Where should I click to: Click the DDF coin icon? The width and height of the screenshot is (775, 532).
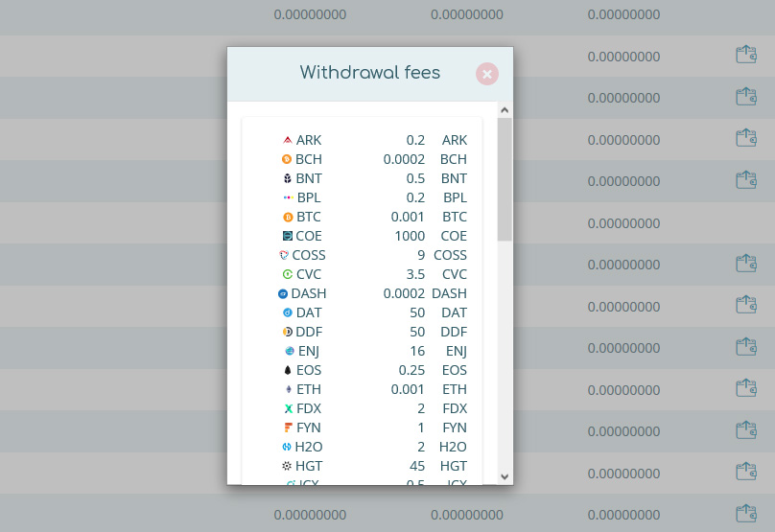(x=287, y=332)
